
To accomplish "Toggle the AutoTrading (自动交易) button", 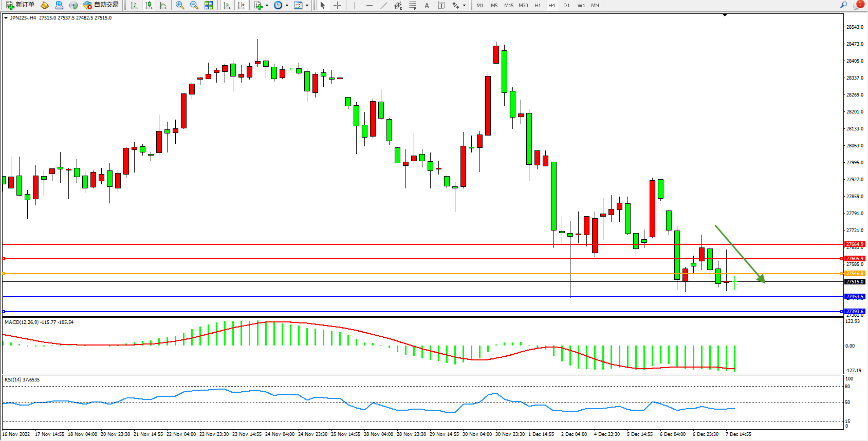I will 101,5.
